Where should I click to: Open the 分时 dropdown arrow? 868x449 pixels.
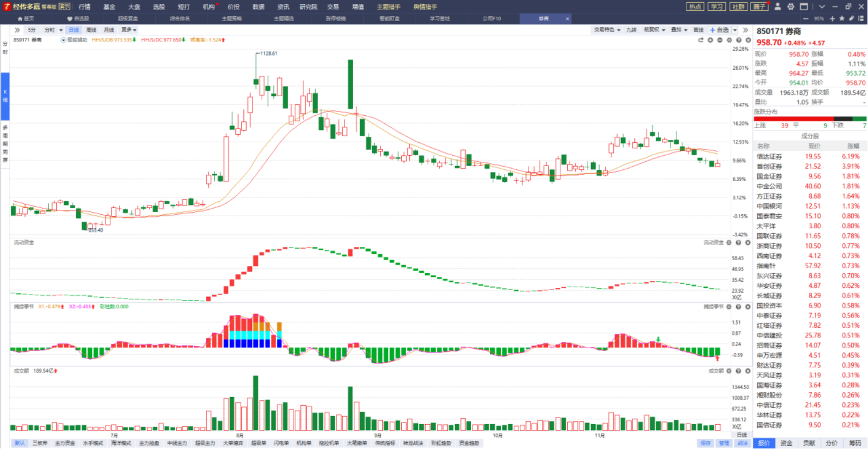[61, 30]
